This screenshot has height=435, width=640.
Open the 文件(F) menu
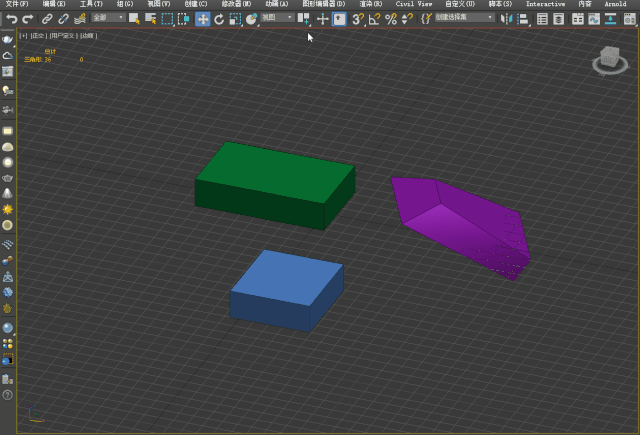tap(17, 4)
